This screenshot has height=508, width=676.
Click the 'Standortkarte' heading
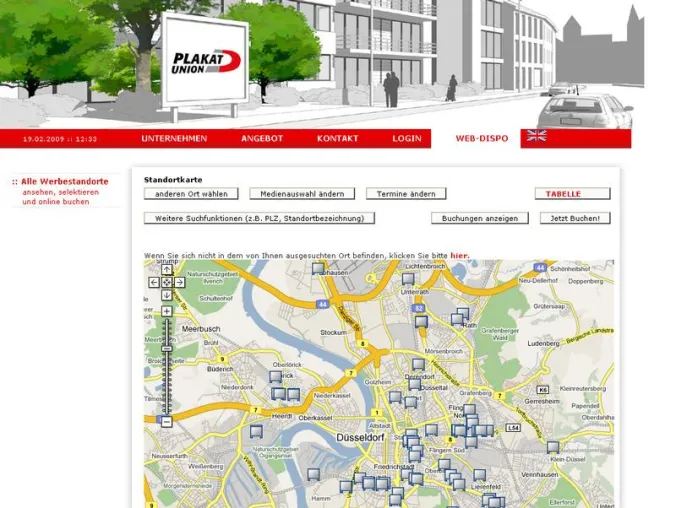(173, 180)
